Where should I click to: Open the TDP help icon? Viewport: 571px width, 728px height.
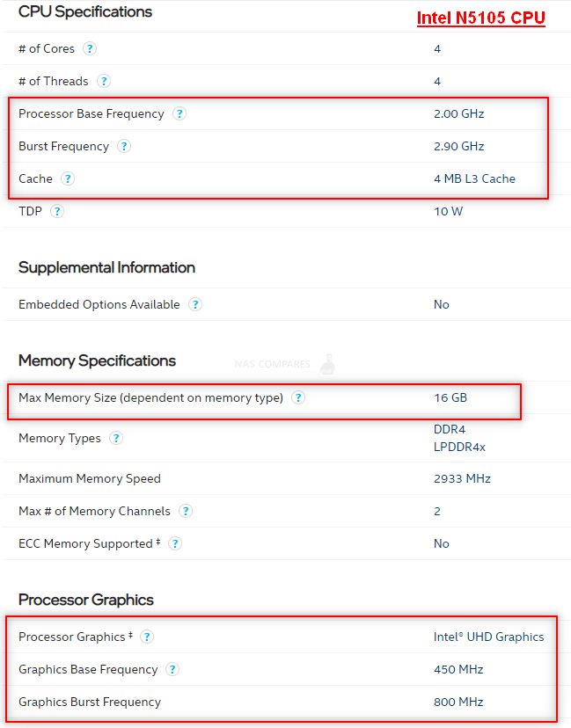pos(57,211)
